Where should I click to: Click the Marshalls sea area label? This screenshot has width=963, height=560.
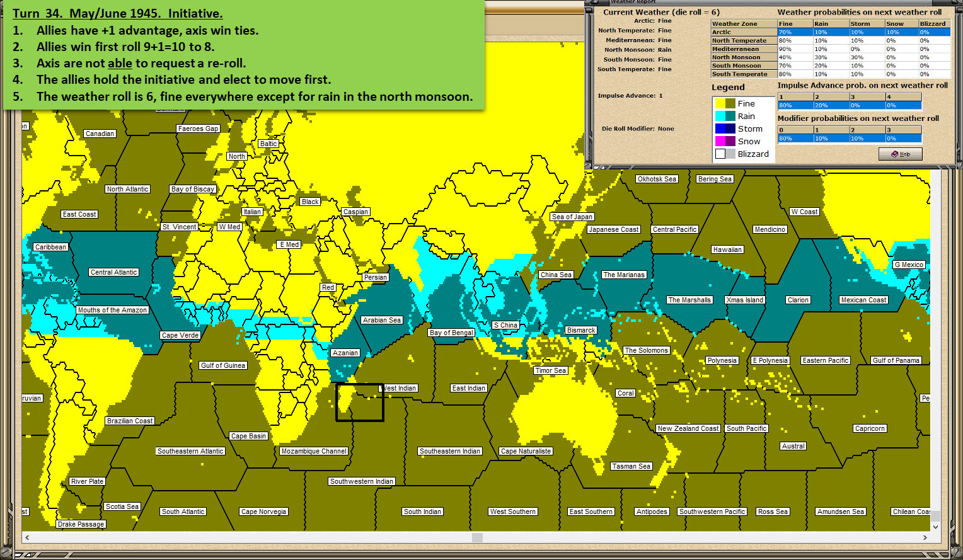[x=689, y=300]
